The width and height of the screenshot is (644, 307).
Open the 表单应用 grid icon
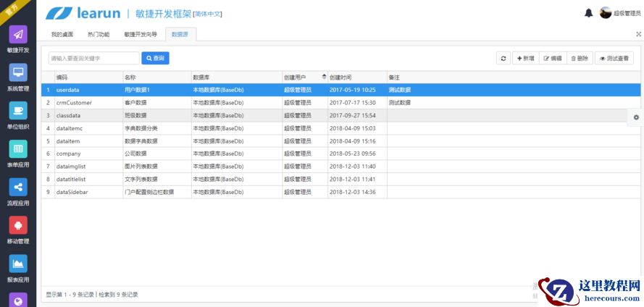18,149
